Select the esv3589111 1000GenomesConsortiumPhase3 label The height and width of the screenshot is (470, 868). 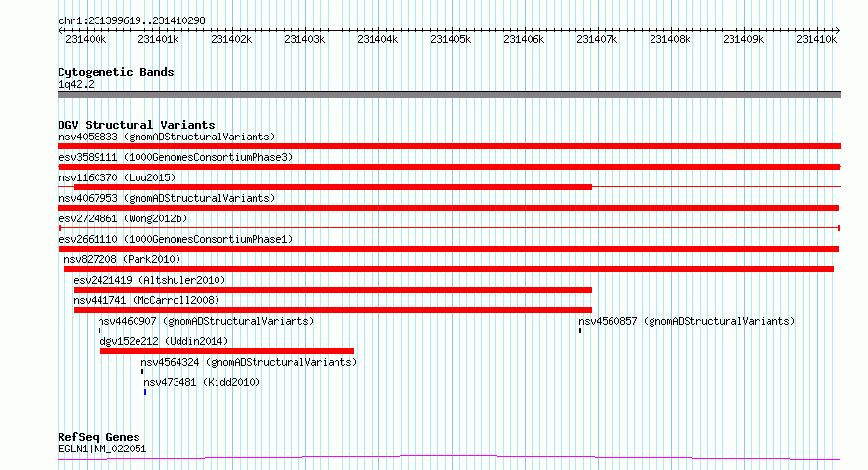pyautogui.click(x=176, y=157)
